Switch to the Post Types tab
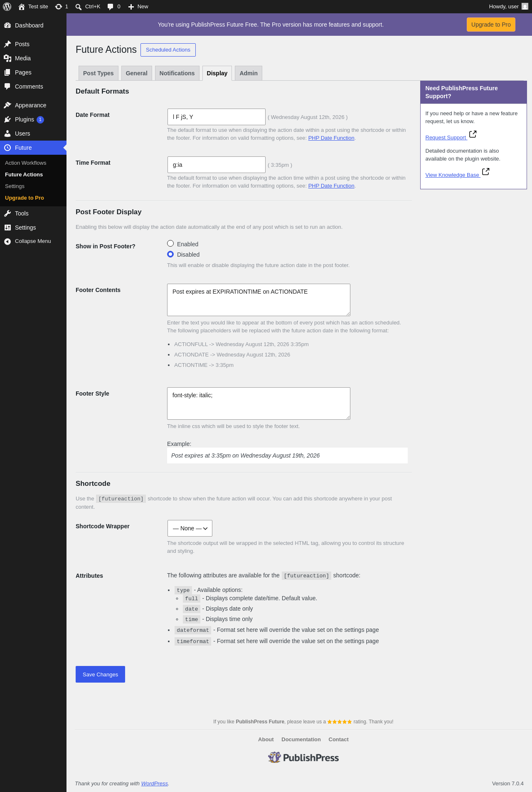Viewport: 532px width, 792px height. click(99, 73)
